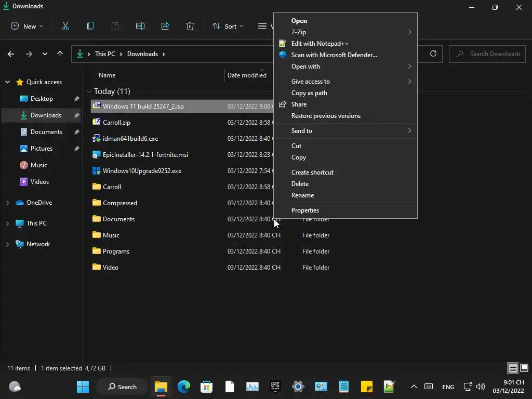Select the Carroll.zip file
This screenshot has width=532, height=399.
[116, 123]
